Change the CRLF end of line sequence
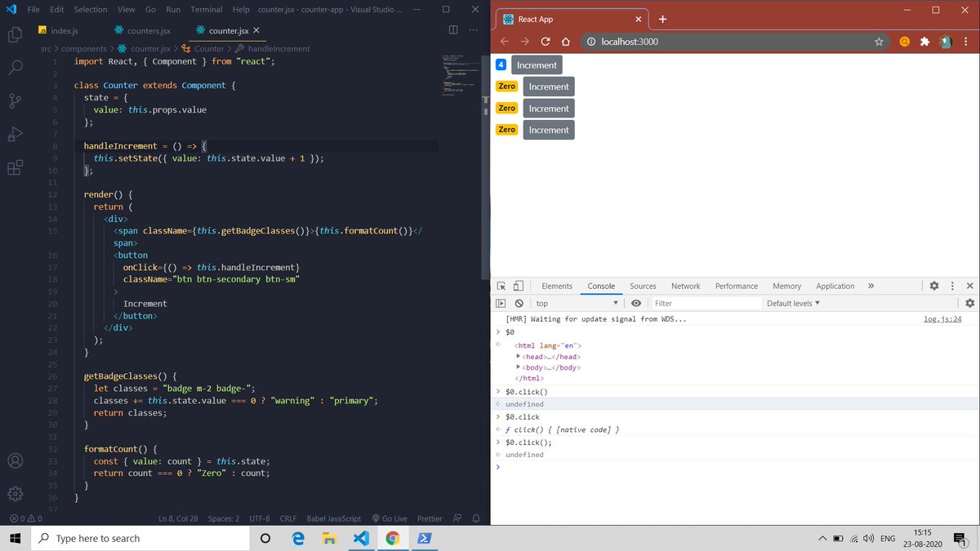The height and width of the screenshot is (551, 980). coord(288,518)
